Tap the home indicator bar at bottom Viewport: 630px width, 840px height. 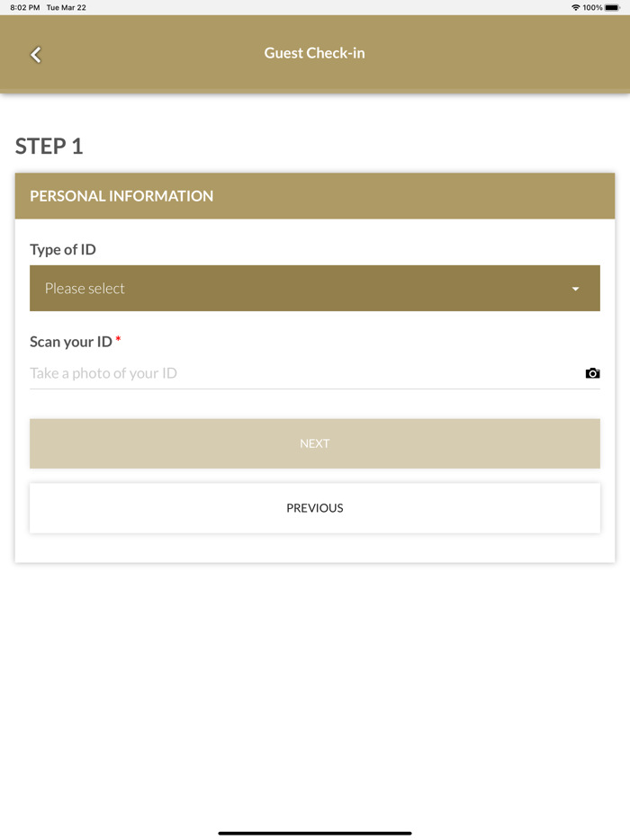[x=314, y=833]
